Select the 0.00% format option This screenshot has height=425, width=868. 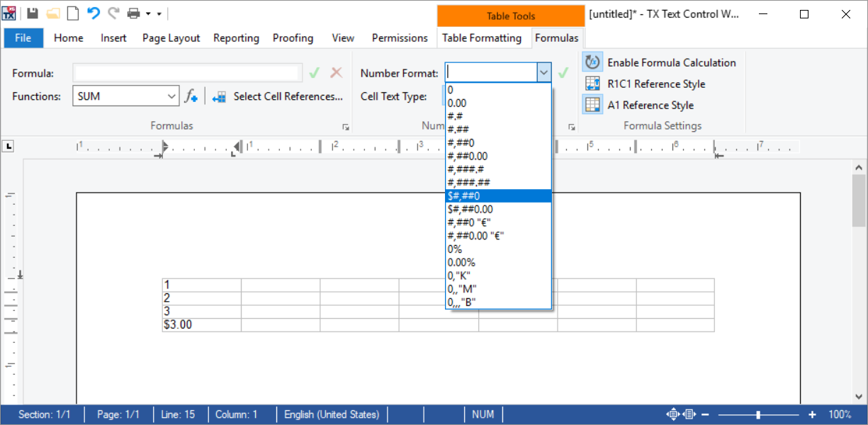coord(499,262)
